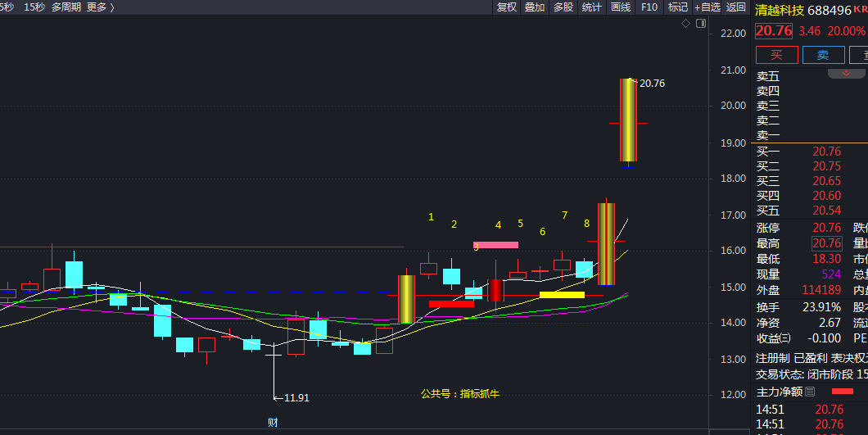Click the diamond icon above chart

click(x=686, y=23)
